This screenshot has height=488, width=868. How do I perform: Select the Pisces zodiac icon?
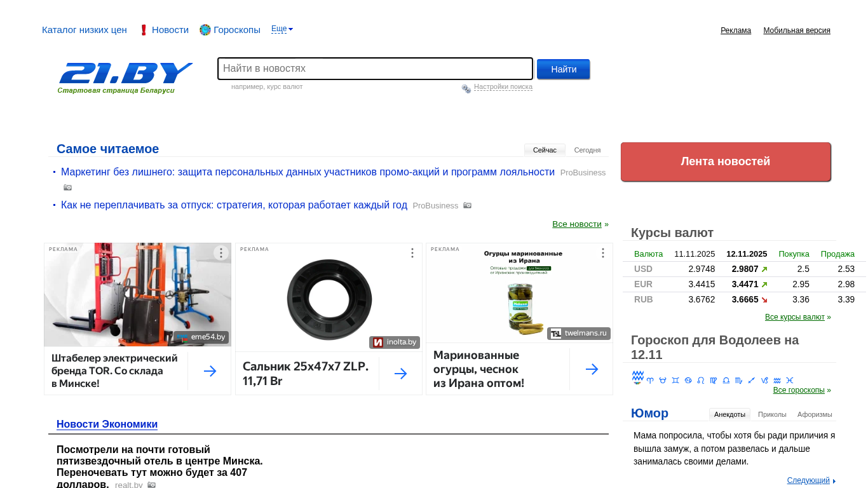tap(790, 380)
